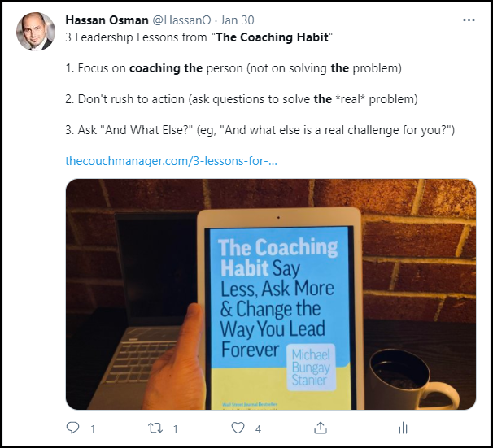Click the reply speech bubble icon
Image resolution: width=493 pixels, height=448 pixels.
73,428
